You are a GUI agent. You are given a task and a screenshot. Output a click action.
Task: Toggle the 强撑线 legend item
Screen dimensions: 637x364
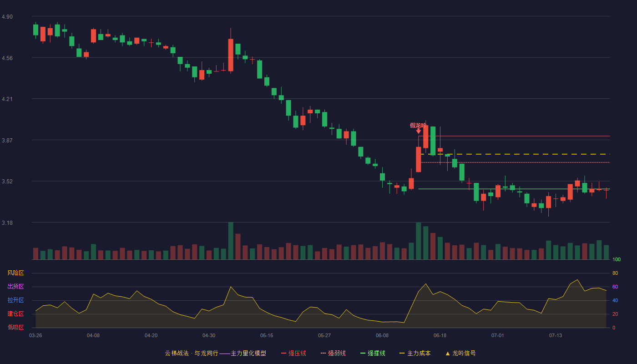tap(373, 353)
